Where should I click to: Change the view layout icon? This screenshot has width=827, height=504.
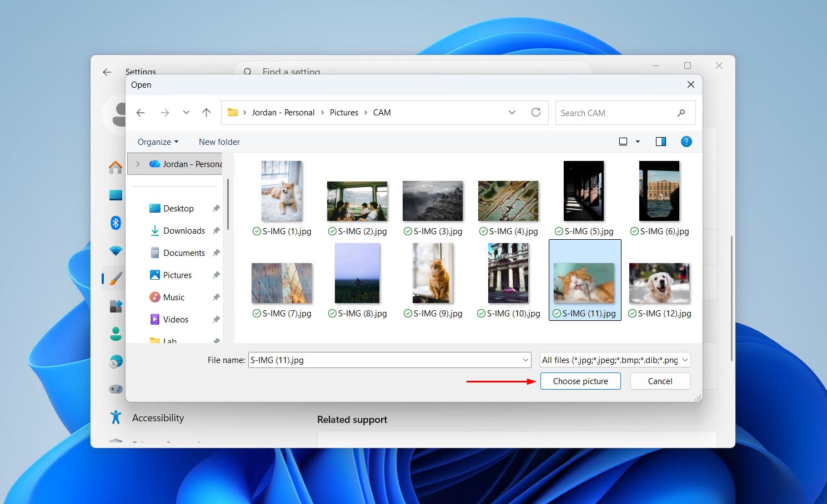click(x=623, y=142)
